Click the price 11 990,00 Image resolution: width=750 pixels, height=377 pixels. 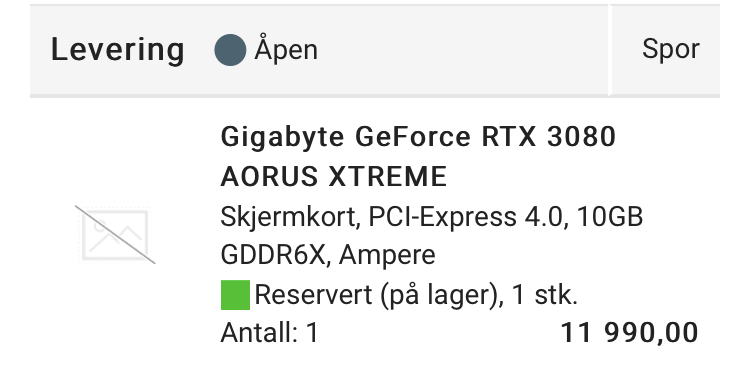(629, 333)
